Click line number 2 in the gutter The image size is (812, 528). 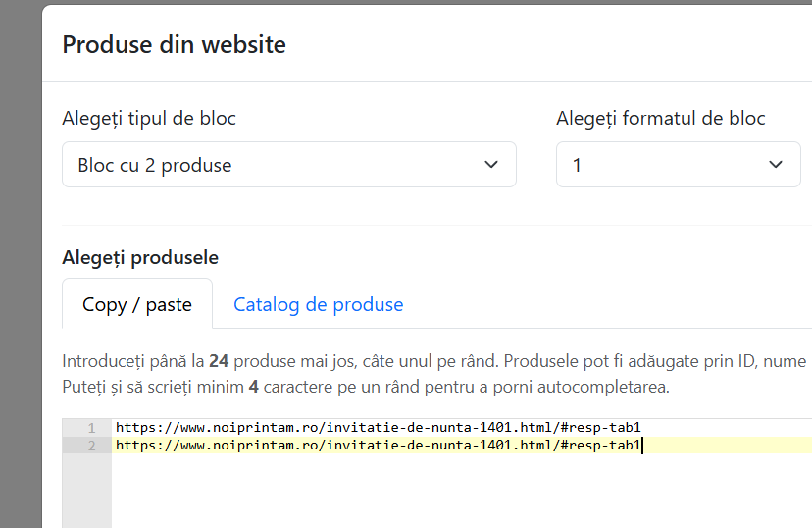click(x=91, y=446)
